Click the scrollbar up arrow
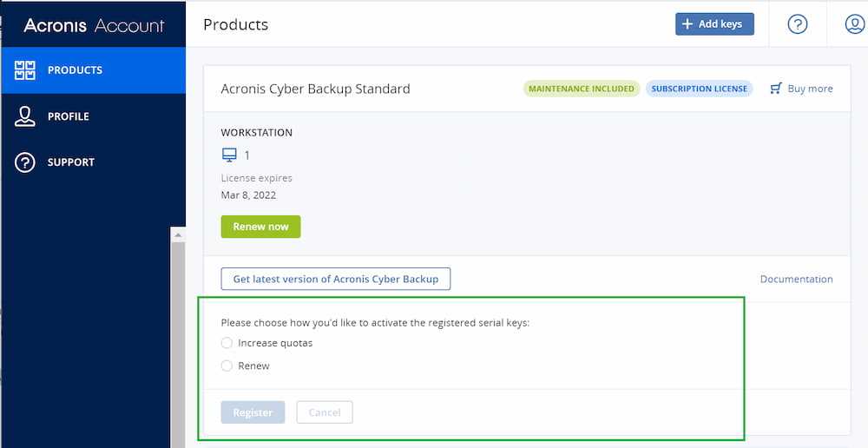This screenshot has height=448, width=868. (x=179, y=235)
